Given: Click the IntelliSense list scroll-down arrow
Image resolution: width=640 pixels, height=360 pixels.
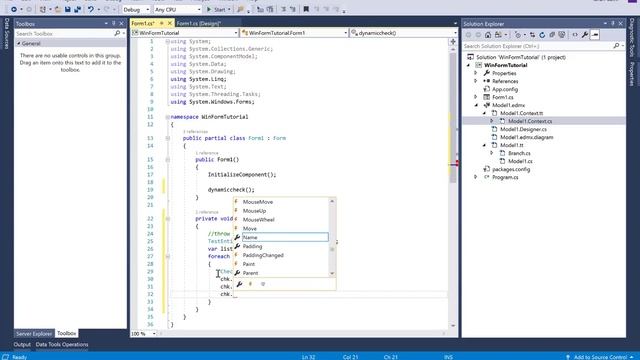Looking at the screenshot, I should point(332,273).
